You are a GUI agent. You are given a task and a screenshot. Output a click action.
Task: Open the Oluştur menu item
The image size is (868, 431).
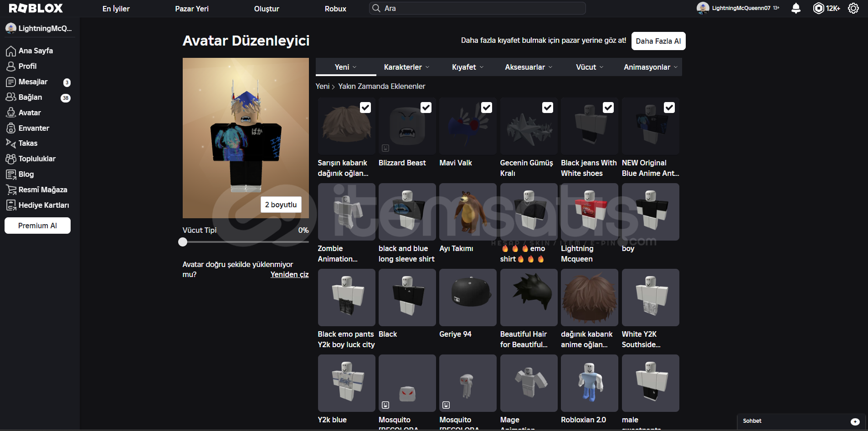(267, 9)
